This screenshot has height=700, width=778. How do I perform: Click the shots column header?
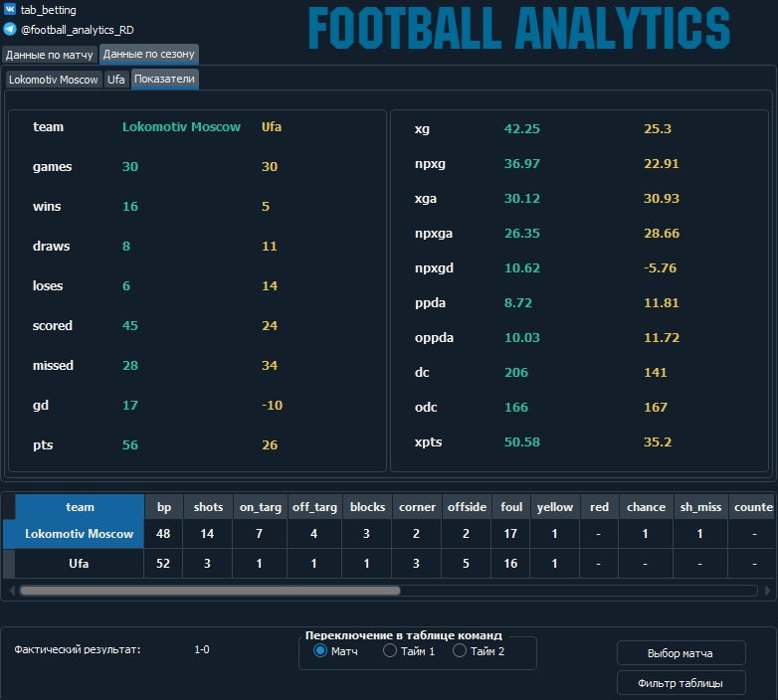[208, 507]
